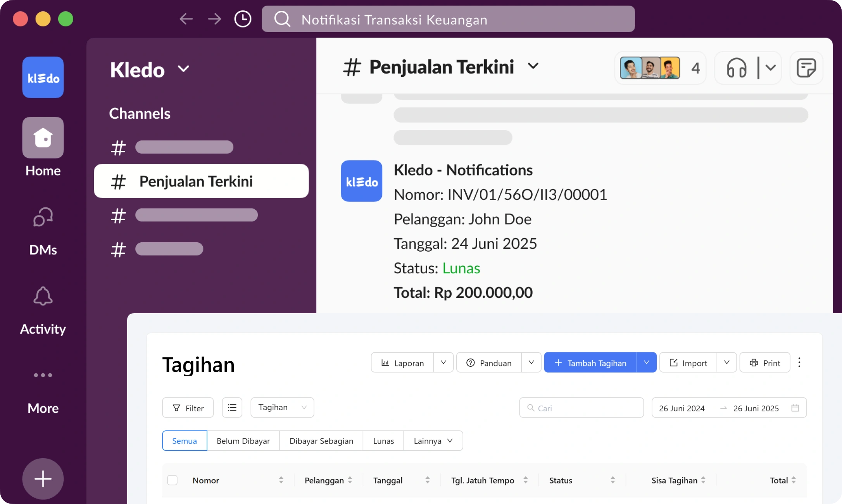Switch to the Dibayar Sebagian tab

tap(321, 440)
